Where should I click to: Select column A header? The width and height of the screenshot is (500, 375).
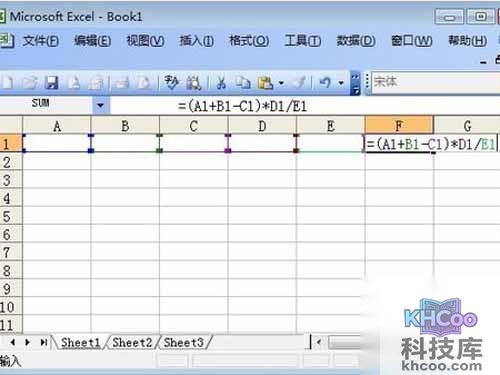[57, 126]
